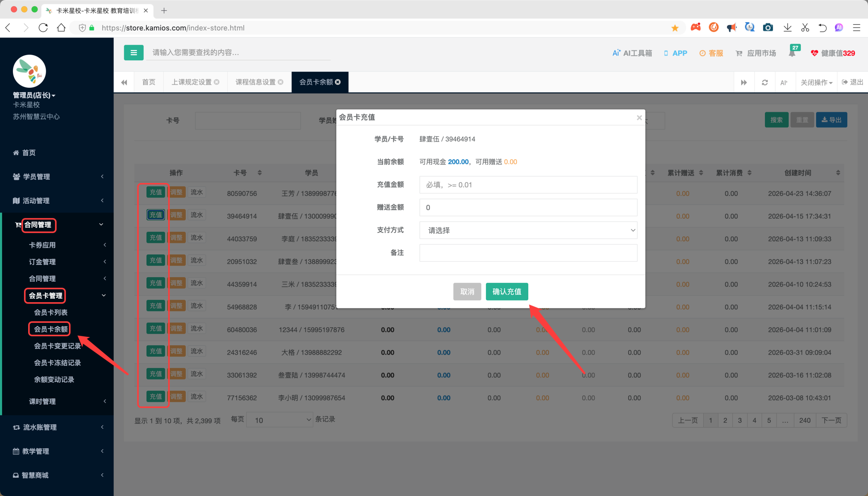Image resolution: width=868 pixels, height=496 pixels.
Task: Open 应用市场 app market
Action: click(x=756, y=53)
